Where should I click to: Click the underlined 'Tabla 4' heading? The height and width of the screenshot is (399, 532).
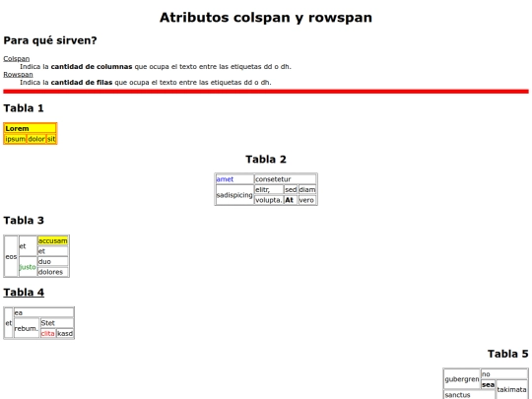click(24, 293)
